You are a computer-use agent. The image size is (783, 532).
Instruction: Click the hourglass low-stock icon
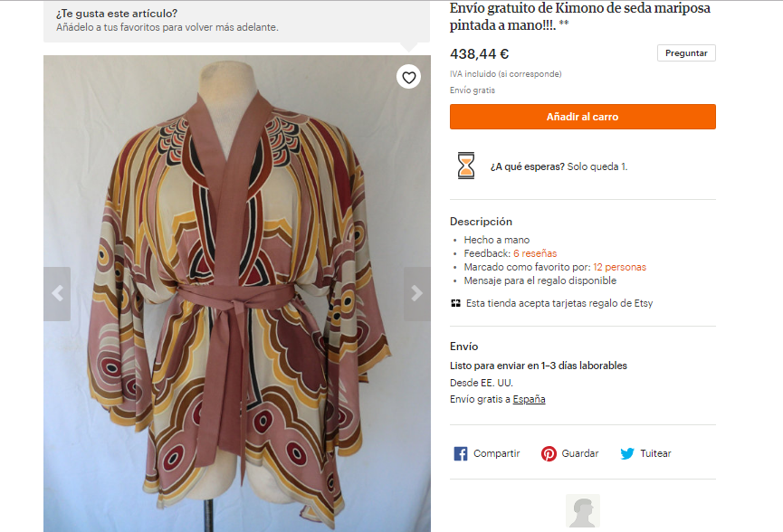[x=465, y=166]
